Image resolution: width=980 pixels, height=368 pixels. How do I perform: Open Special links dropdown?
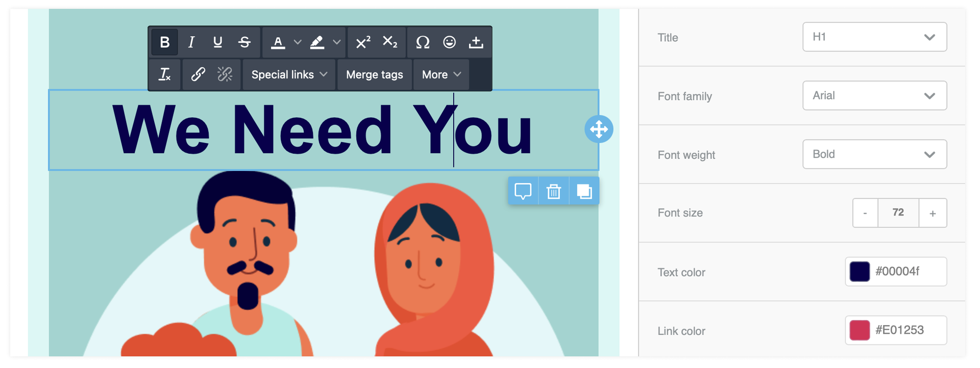click(x=289, y=75)
